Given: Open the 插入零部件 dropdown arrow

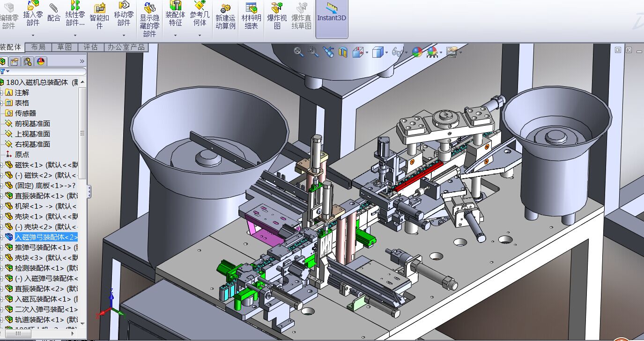Looking at the screenshot, I should pyautogui.click(x=33, y=35).
